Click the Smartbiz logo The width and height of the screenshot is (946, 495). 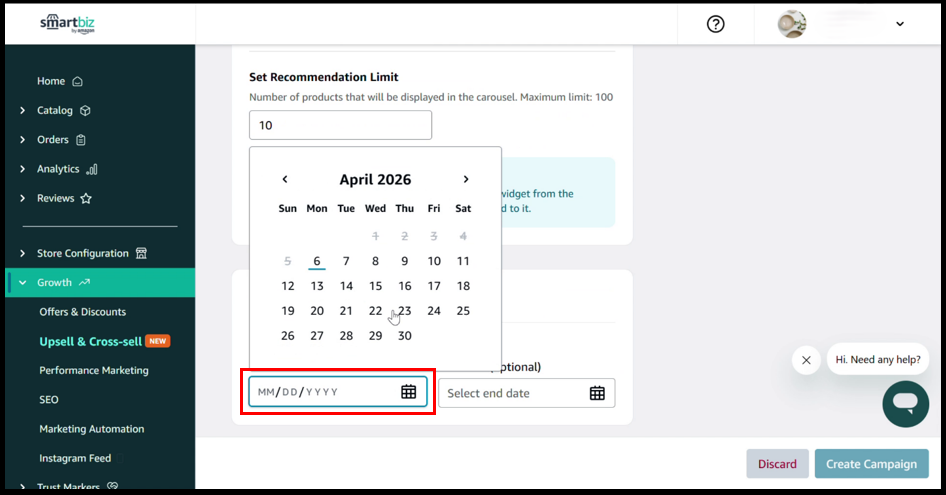[x=68, y=24]
